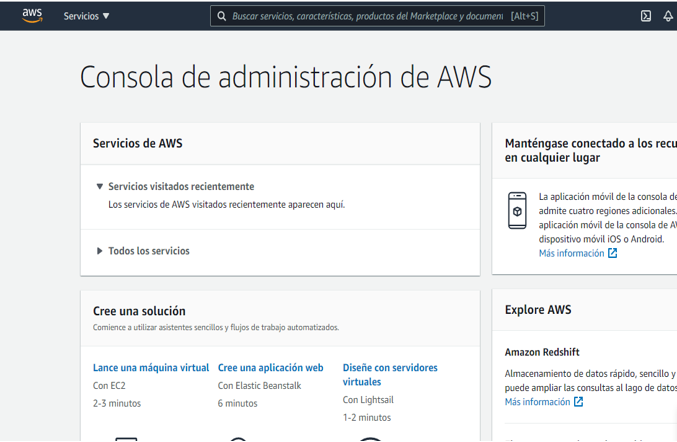Click the 1-2 minutos text
Screen dimensions: 677x442
pyautogui.click(x=367, y=418)
